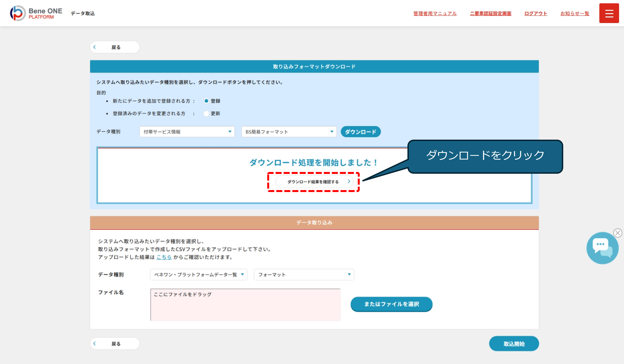
Task: Click the こちら upload results link
Action: (x=164, y=257)
